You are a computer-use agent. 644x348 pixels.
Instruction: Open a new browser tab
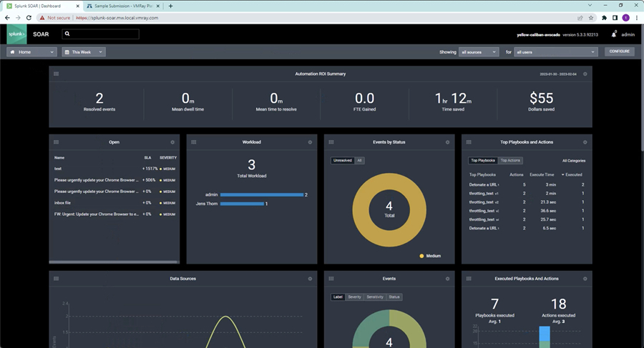[x=170, y=6]
